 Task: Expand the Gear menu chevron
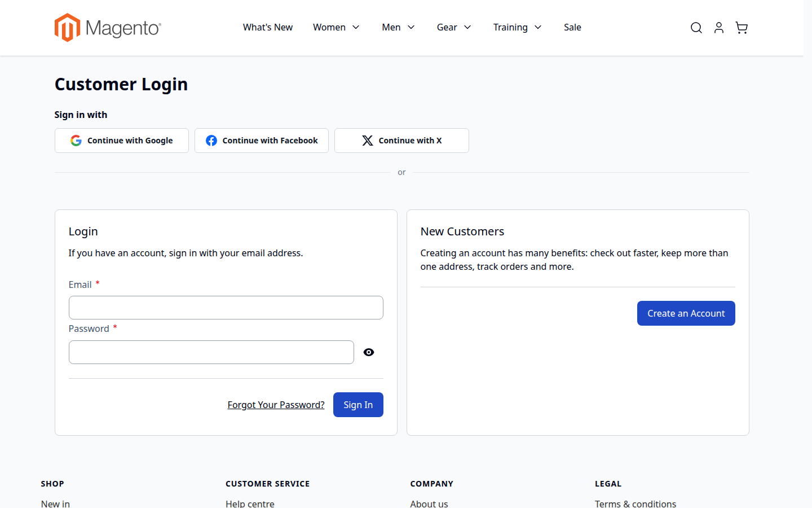tap(467, 27)
